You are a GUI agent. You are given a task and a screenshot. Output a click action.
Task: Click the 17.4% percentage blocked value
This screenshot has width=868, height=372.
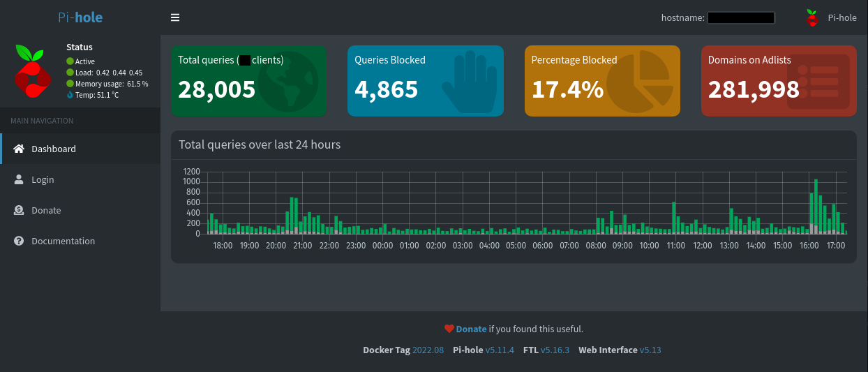[x=567, y=89]
